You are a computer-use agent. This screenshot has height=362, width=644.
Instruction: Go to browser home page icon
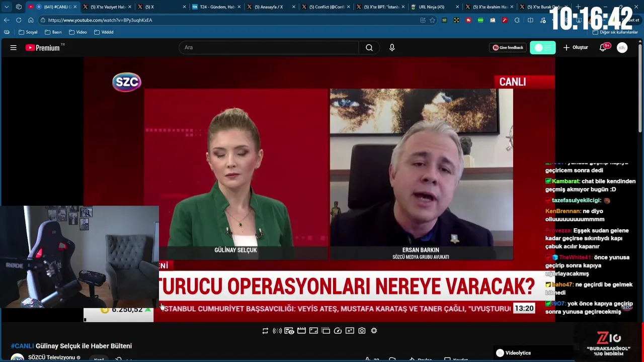(x=31, y=20)
